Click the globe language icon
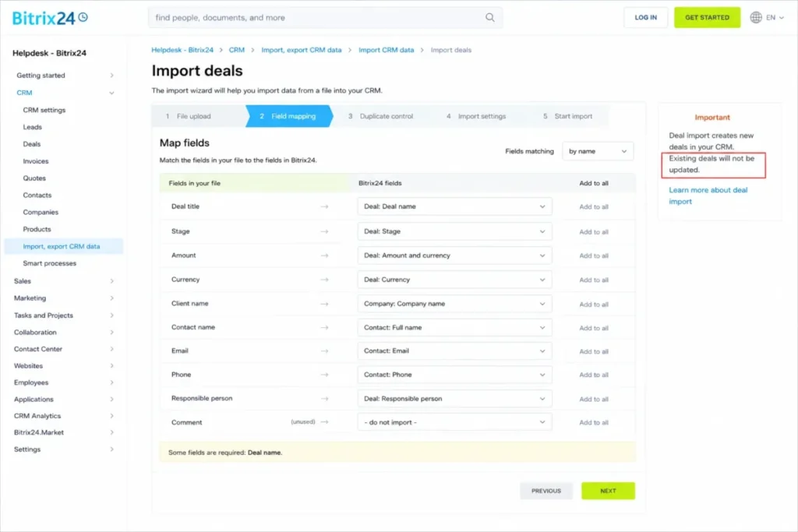This screenshot has height=532, width=798. pyautogui.click(x=756, y=17)
